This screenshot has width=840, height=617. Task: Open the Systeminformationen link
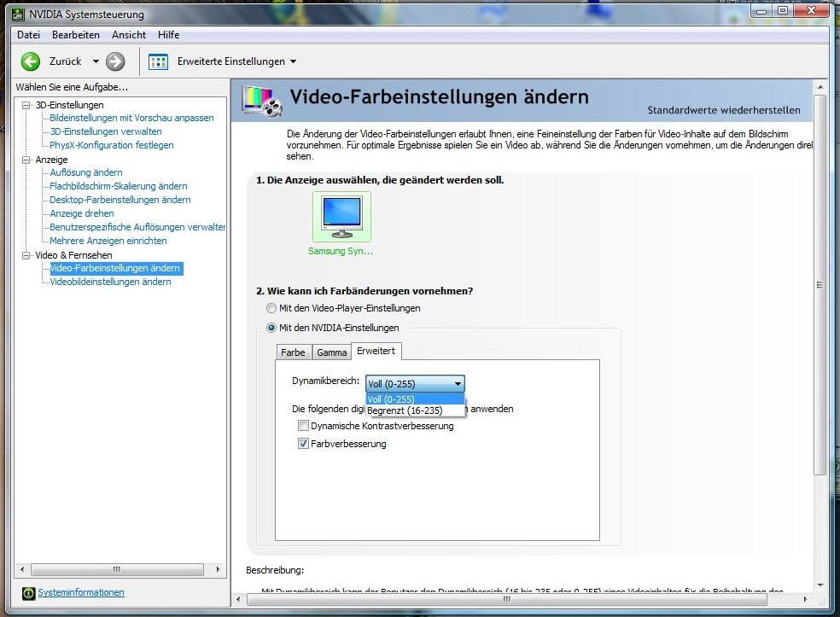(x=81, y=592)
